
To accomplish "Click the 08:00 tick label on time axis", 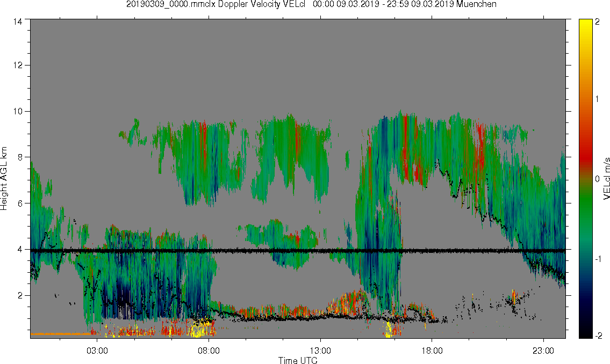I will pyautogui.click(x=209, y=351).
